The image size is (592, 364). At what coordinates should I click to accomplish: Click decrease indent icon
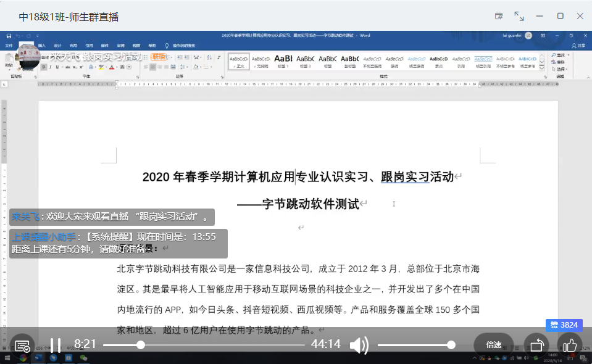pos(180,57)
